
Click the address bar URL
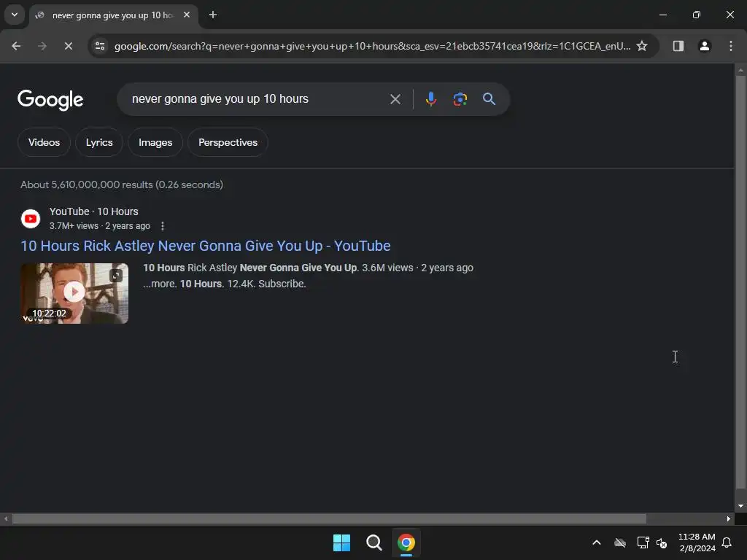tap(372, 46)
